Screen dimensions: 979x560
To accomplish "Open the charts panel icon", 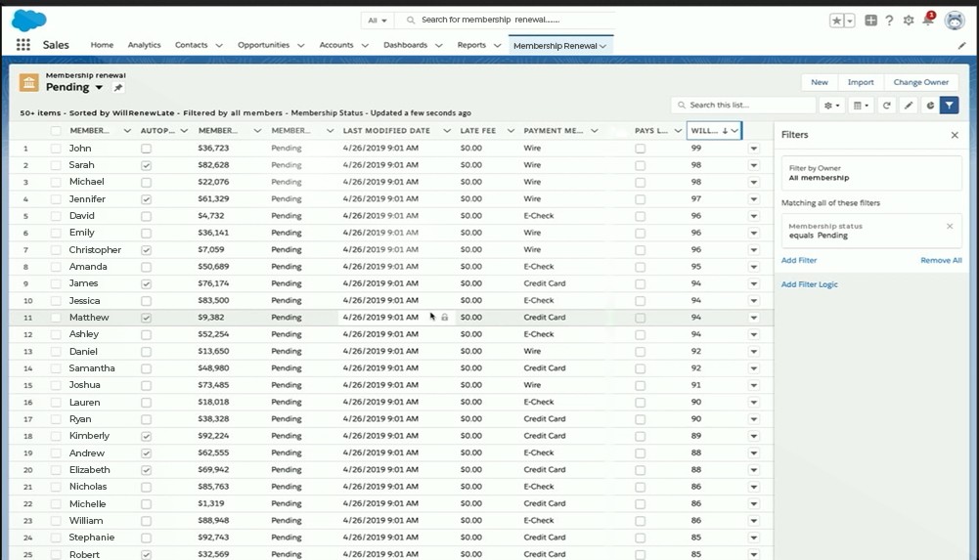I will pyautogui.click(x=930, y=106).
